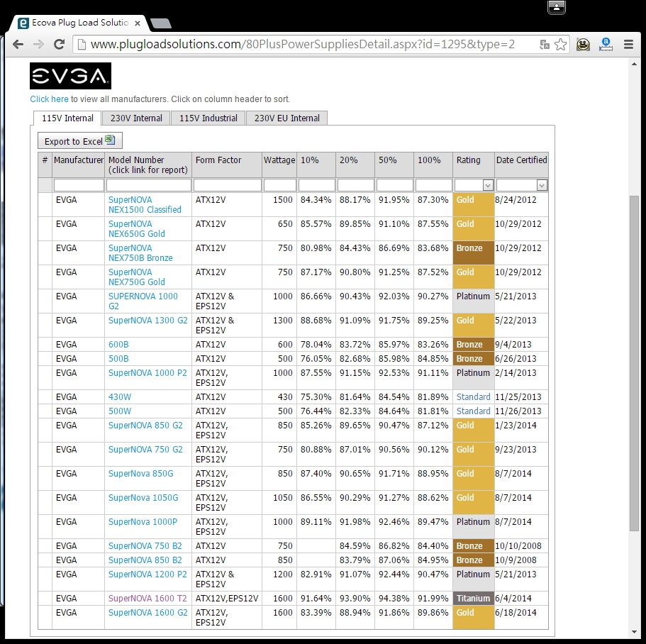Open SuperNOVA NEX750B Bronze report link

(140, 253)
